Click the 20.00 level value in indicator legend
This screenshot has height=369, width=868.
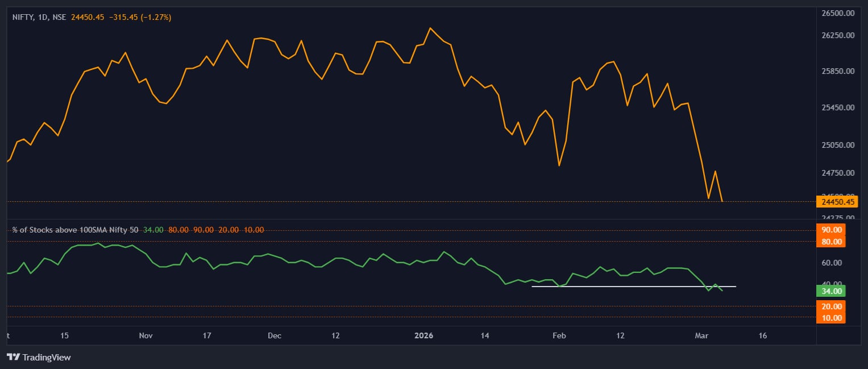(229, 230)
